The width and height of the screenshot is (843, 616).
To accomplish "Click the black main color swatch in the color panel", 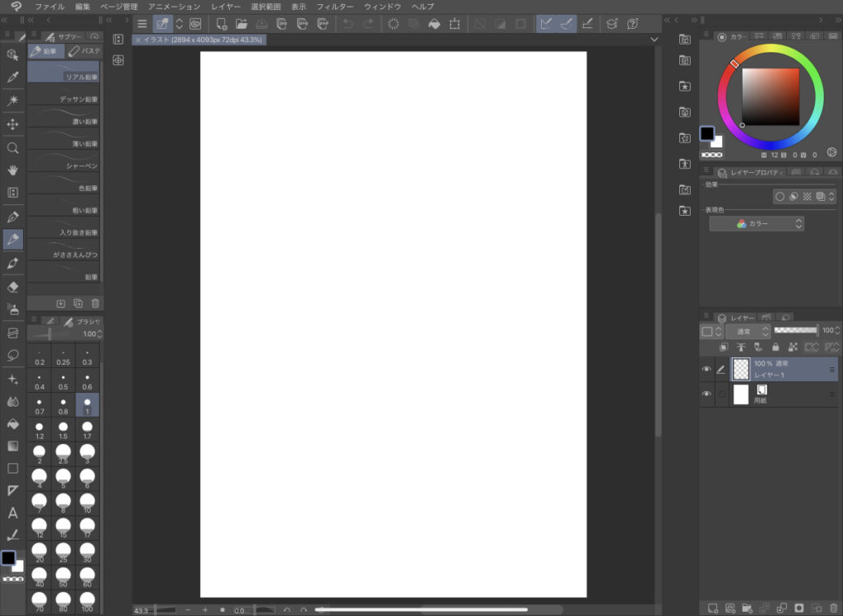I will click(x=707, y=133).
